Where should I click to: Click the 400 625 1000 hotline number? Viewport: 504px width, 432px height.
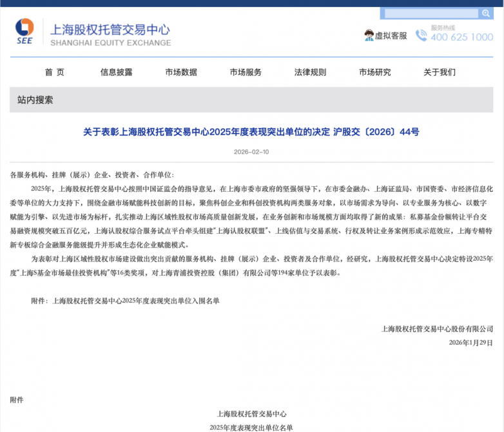pyautogui.click(x=461, y=37)
